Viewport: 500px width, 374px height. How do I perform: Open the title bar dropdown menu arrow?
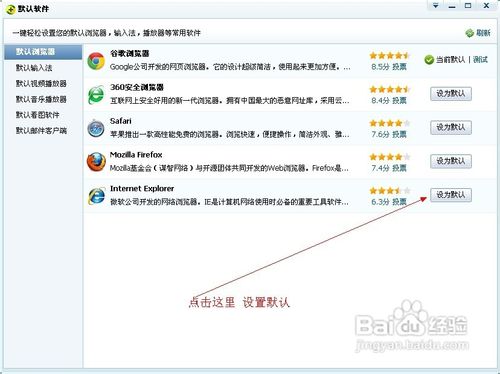point(435,5)
